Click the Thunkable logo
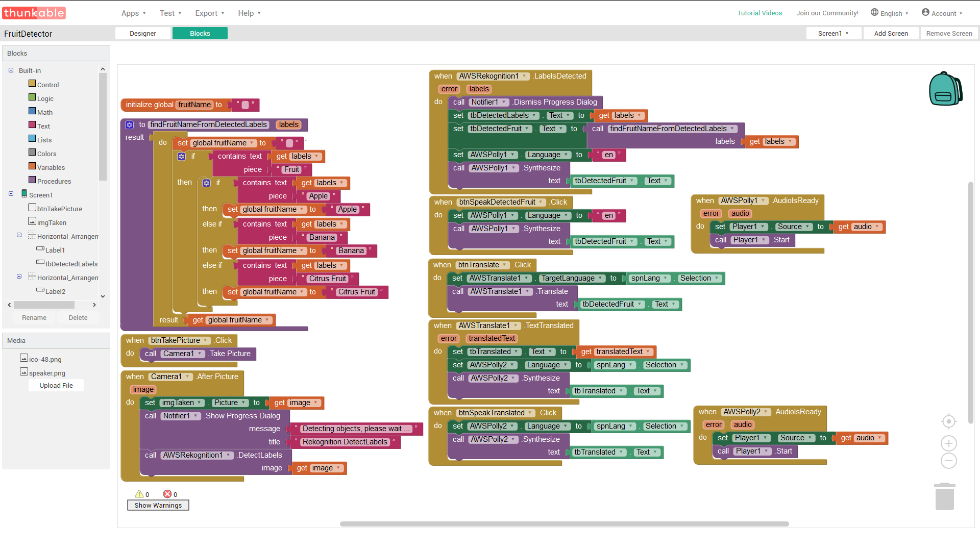Screen dimensions: 980x551 pyautogui.click(x=34, y=13)
